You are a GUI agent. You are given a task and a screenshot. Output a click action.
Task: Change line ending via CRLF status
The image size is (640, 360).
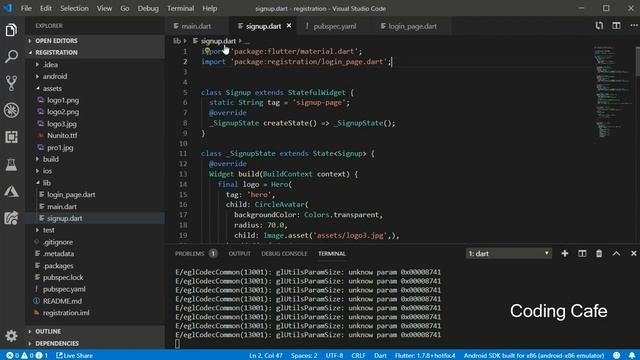coord(358,356)
